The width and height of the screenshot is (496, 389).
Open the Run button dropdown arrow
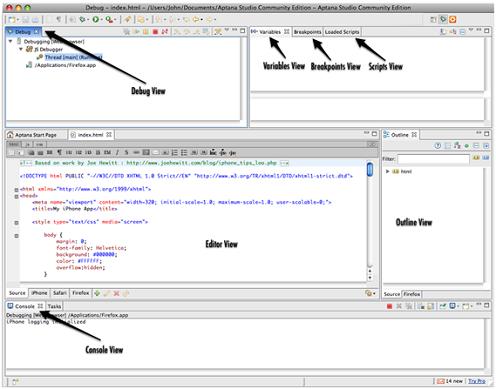tap(101, 20)
